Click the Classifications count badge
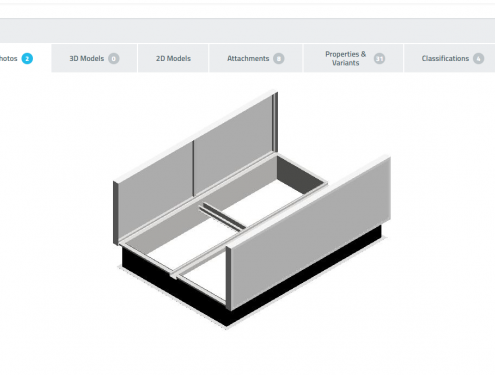The width and height of the screenshot is (495, 375). (x=479, y=59)
